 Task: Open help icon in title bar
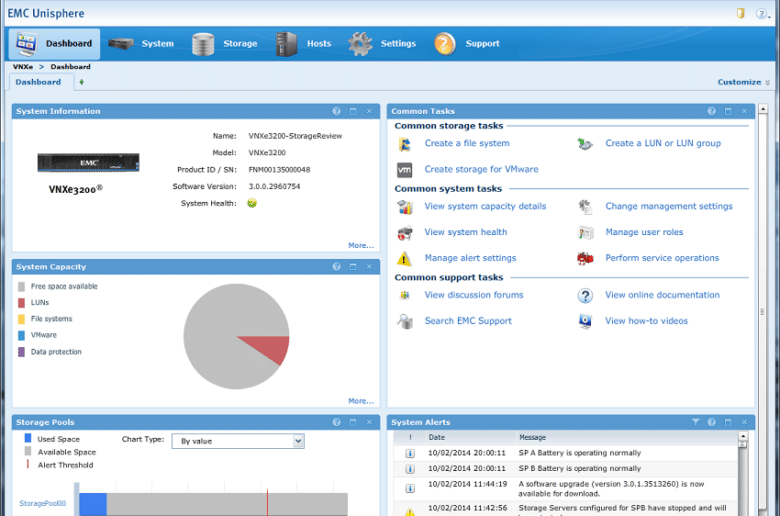point(762,14)
